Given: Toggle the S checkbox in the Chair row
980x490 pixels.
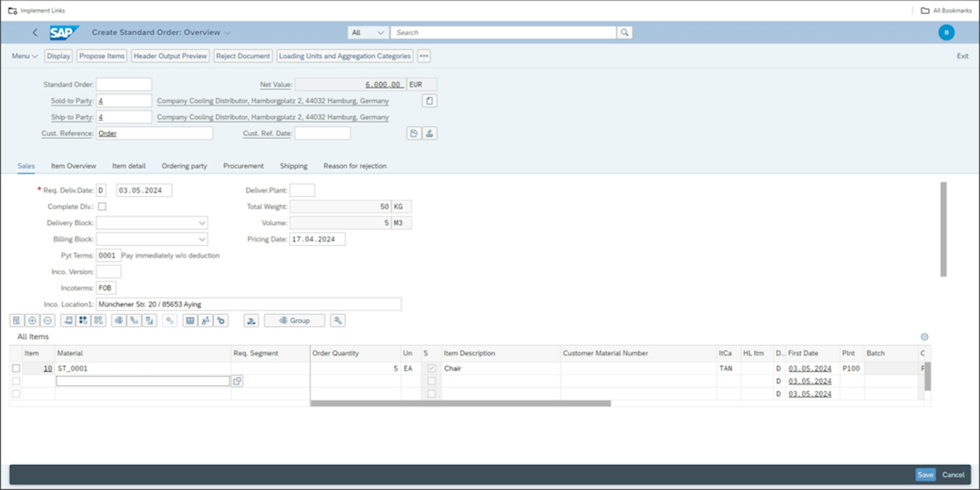Looking at the screenshot, I should pos(432,368).
